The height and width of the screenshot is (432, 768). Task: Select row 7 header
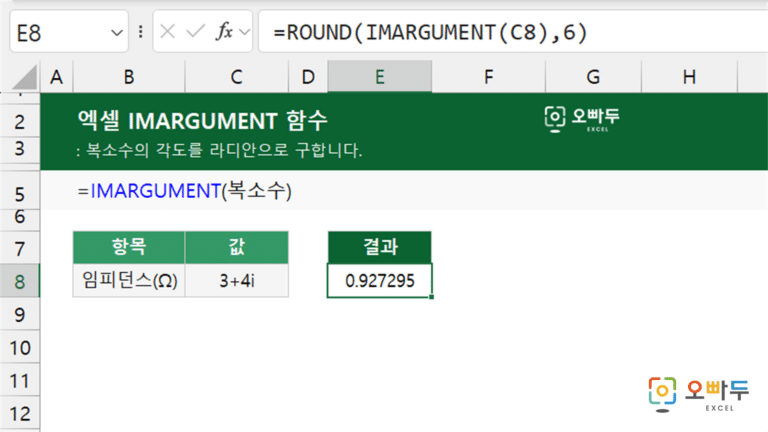click(20, 249)
